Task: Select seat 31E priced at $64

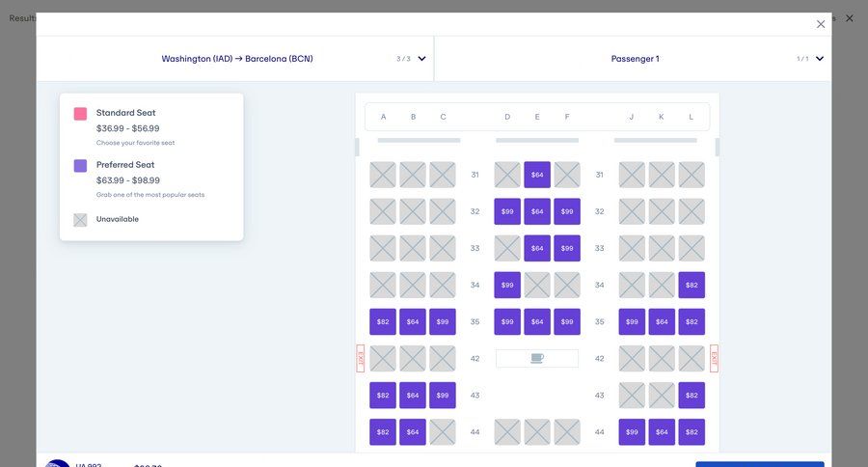Action: [x=537, y=175]
